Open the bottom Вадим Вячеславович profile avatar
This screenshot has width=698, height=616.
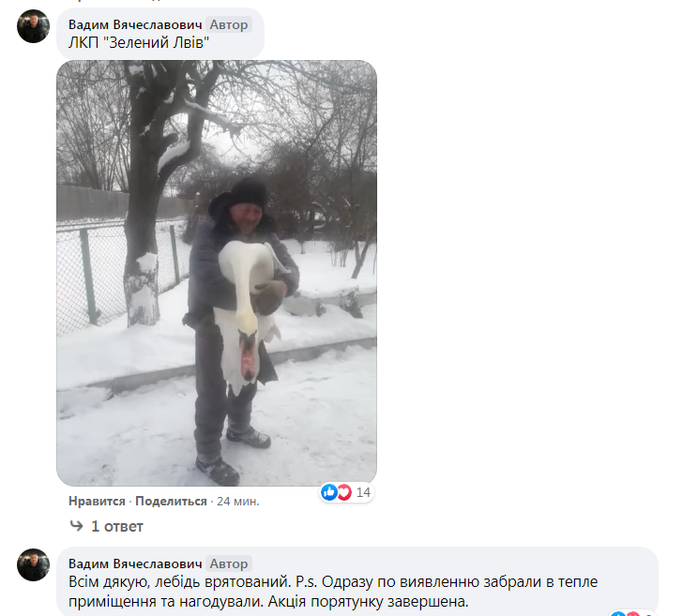tap(33, 564)
